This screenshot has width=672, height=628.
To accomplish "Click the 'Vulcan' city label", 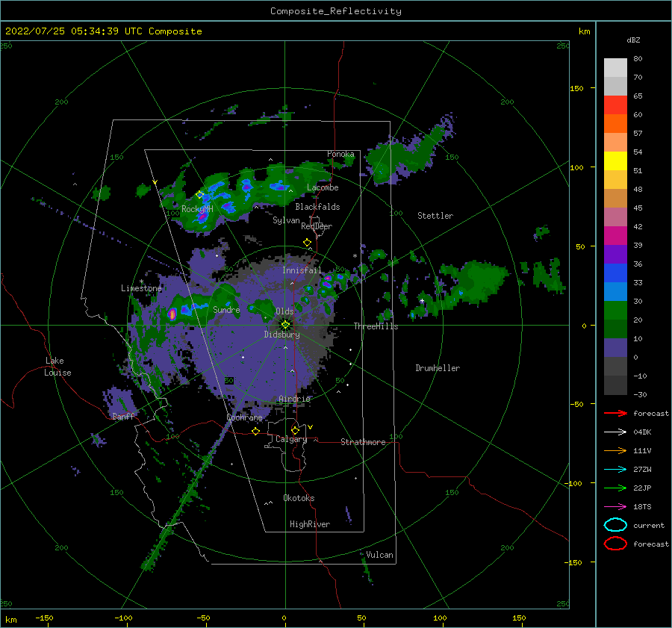I will (379, 555).
